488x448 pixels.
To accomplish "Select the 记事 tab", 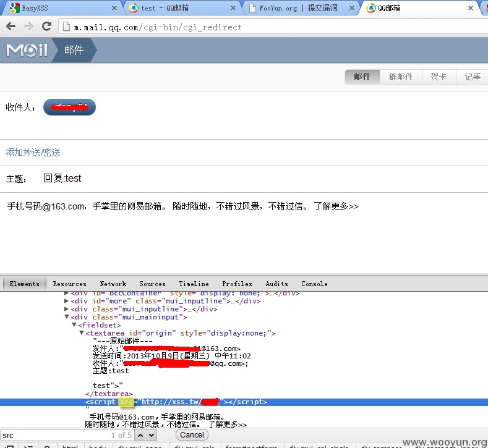I will coord(473,77).
